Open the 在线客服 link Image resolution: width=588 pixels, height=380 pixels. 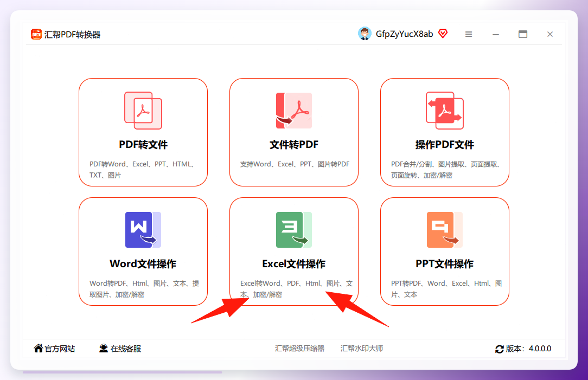click(x=126, y=349)
